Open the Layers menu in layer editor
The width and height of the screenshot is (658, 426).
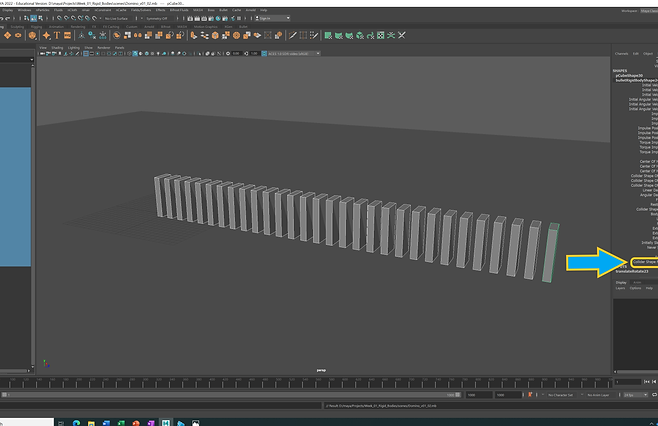[x=620, y=288]
